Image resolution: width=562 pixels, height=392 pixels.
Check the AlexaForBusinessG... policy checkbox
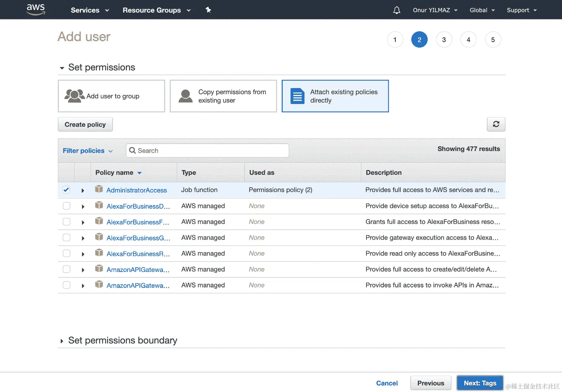(66, 237)
